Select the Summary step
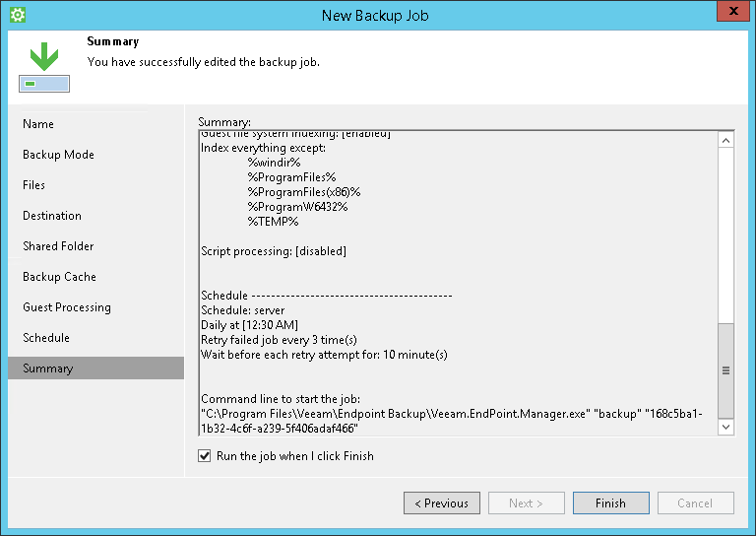Viewport: 756px width, 536px height. (48, 368)
